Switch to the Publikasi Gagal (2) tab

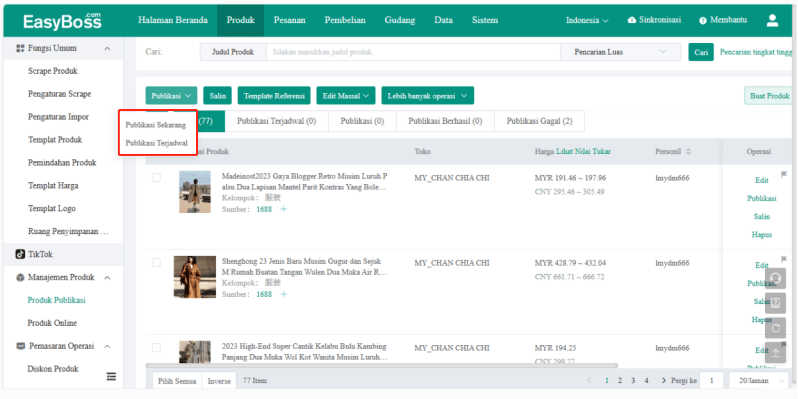click(x=539, y=121)
